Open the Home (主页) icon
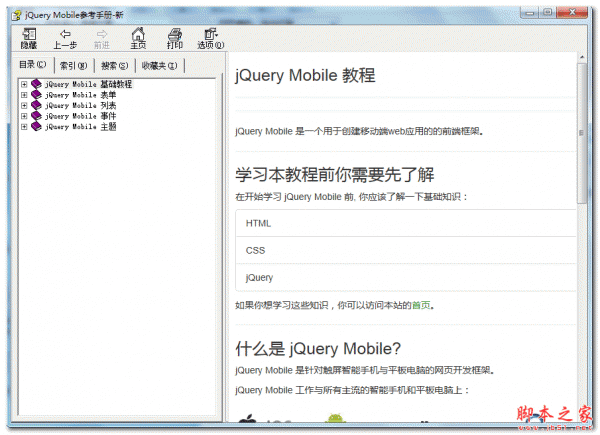Image resolution: width=600 pixels, height=435 pixels. click(138, 34)
